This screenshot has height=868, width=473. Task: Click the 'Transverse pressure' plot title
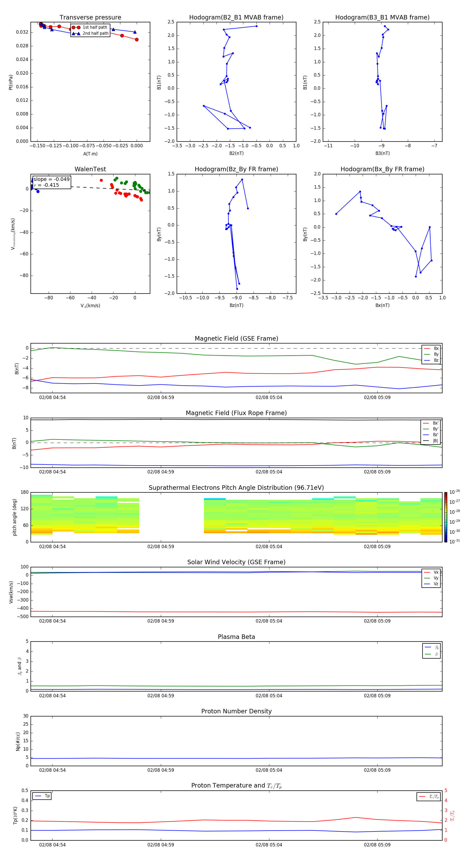tap(90, 18)
